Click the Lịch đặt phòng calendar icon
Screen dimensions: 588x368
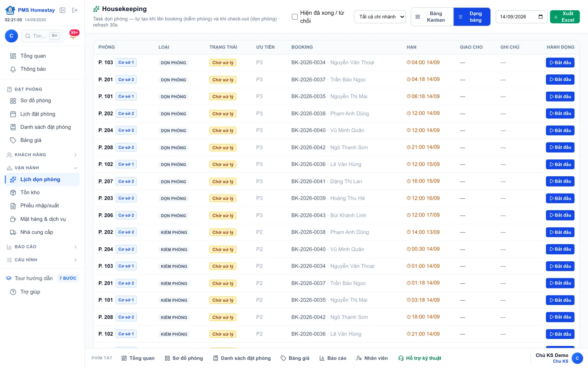(x=13, y=114)
